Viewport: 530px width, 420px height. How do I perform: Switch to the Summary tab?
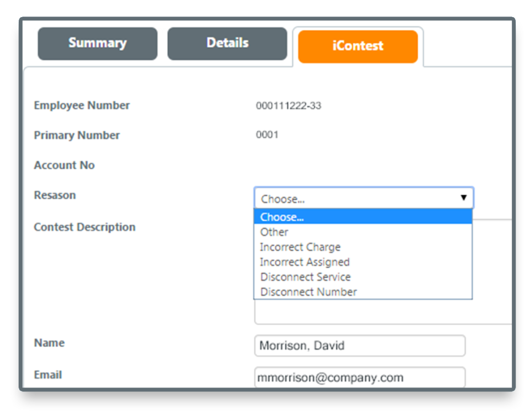[97, 44]
